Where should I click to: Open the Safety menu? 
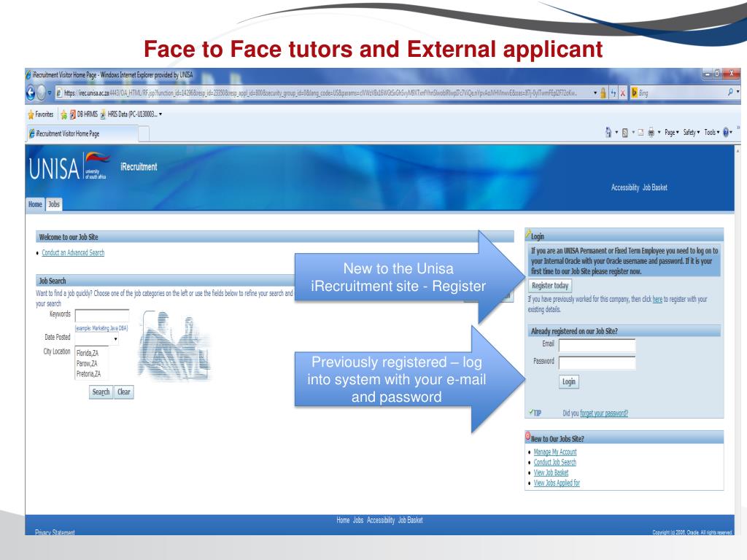pyautogui.click(x=692, y=133)
